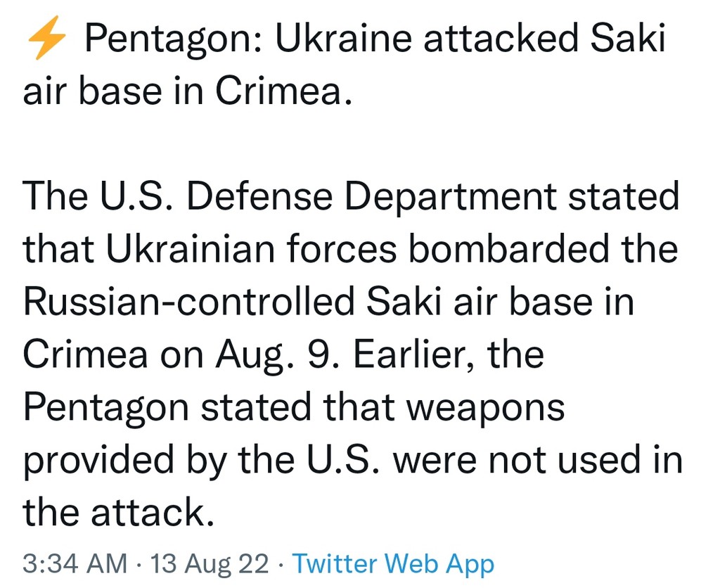This screenshot has width=720, height=588.
Task: Click the words 'were not used in'
Action: (538, 459)
